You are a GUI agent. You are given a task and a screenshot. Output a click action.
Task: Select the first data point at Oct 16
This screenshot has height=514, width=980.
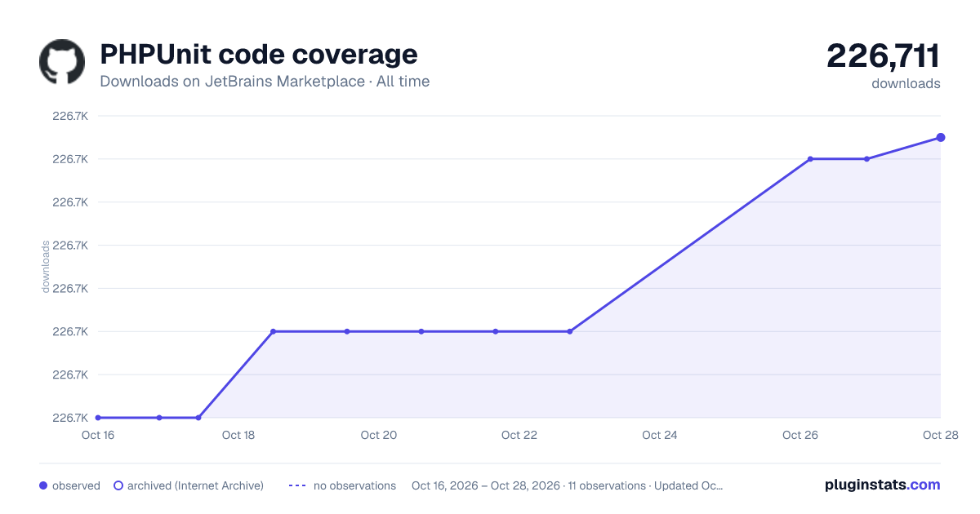(x=98, y=418)
